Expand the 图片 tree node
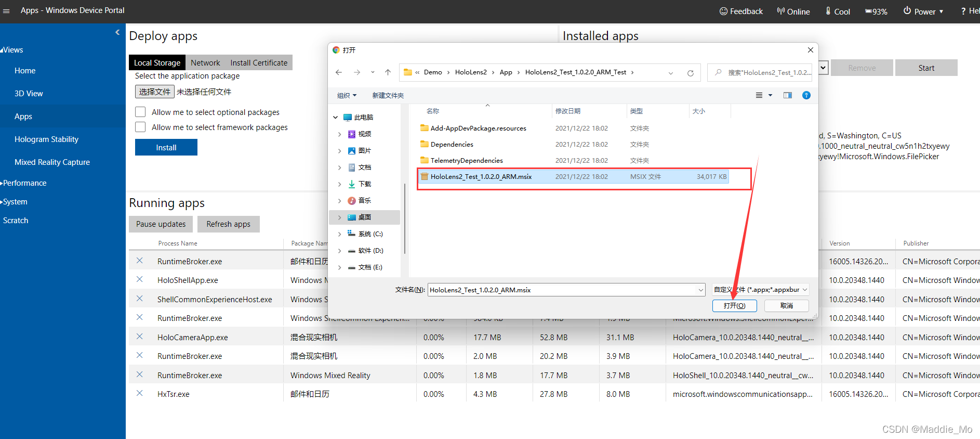 [x=340, y=151]
